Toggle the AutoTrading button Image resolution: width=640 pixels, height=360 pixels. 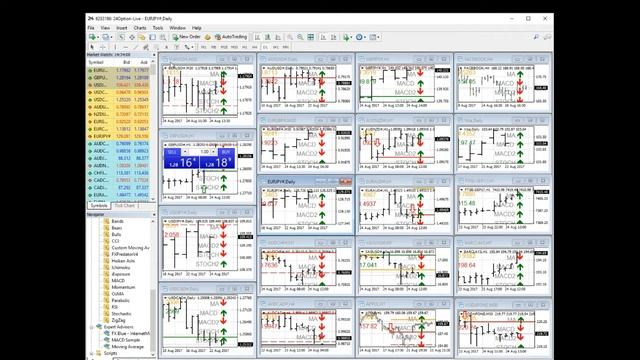pyautogui.click(x=231, y=37)
